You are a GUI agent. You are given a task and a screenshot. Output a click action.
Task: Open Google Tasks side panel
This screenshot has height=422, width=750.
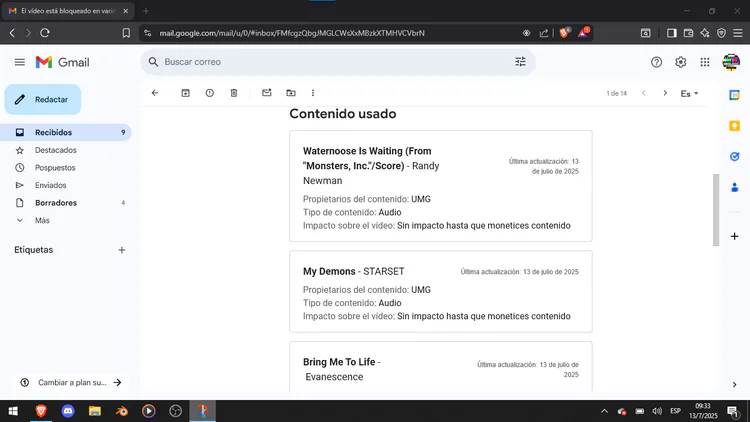pyautogui.click(x=735, y=156)
